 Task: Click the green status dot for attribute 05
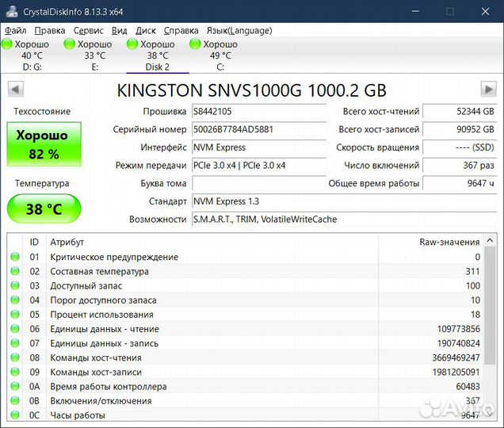[15, 314]
